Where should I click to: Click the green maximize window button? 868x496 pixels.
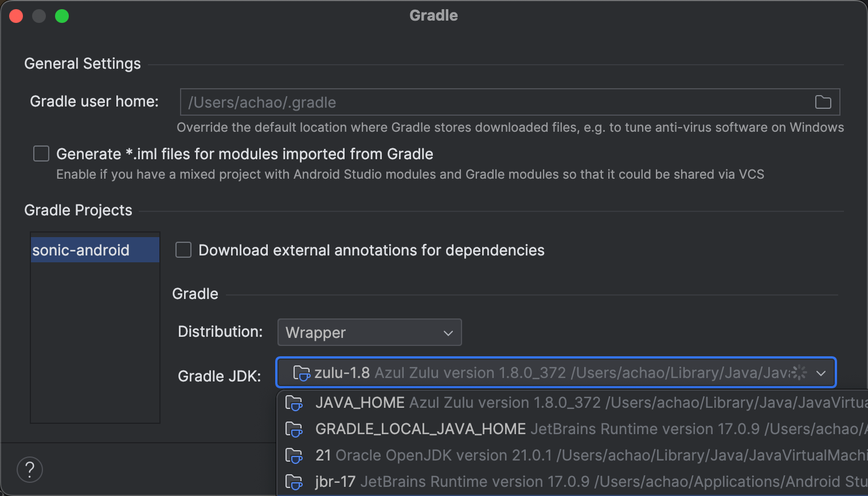pyautogui.click(x=62, y=16)
